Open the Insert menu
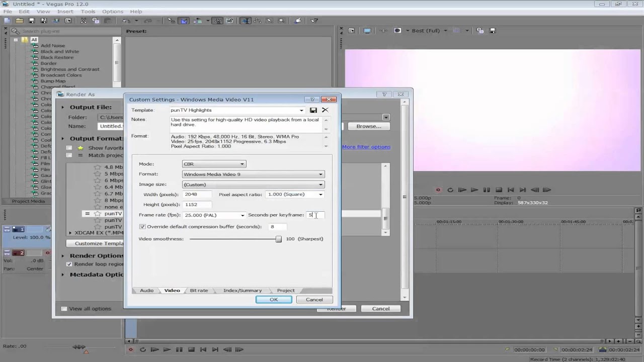644x362 pixels. click(65, 12)
